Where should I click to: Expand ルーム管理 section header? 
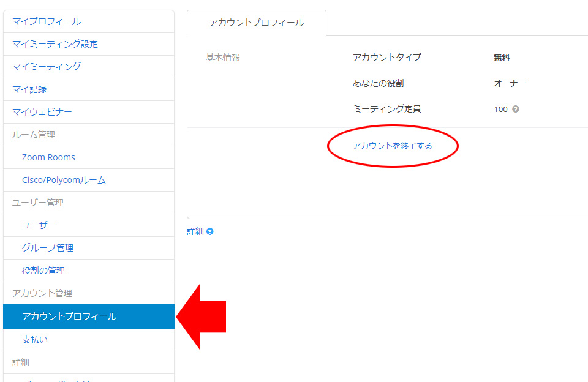[34, 135]
